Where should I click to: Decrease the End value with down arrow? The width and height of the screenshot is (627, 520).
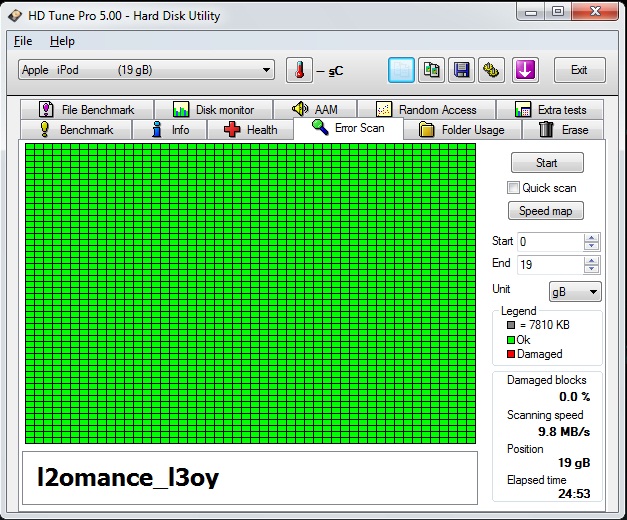(x=592, y=270)
